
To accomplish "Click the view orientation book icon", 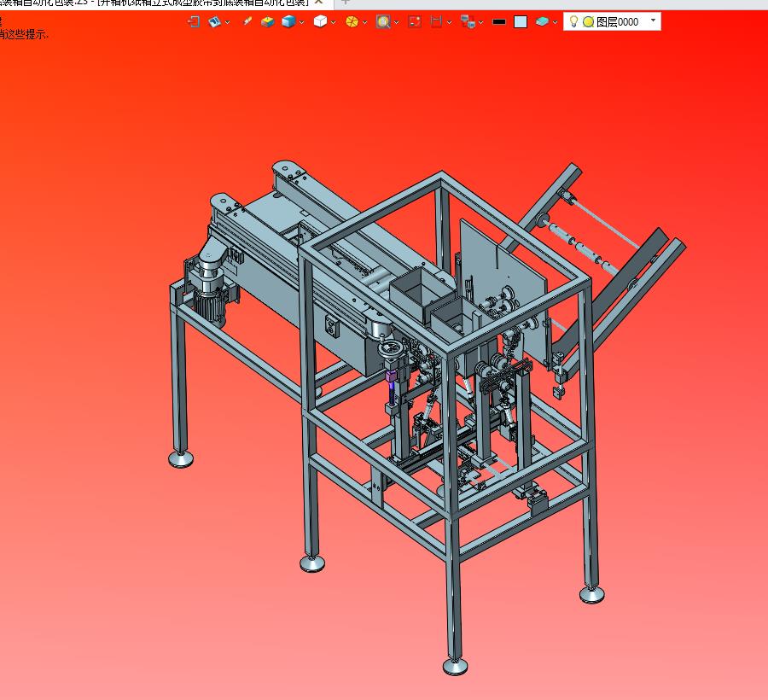I will click(214, 21).
